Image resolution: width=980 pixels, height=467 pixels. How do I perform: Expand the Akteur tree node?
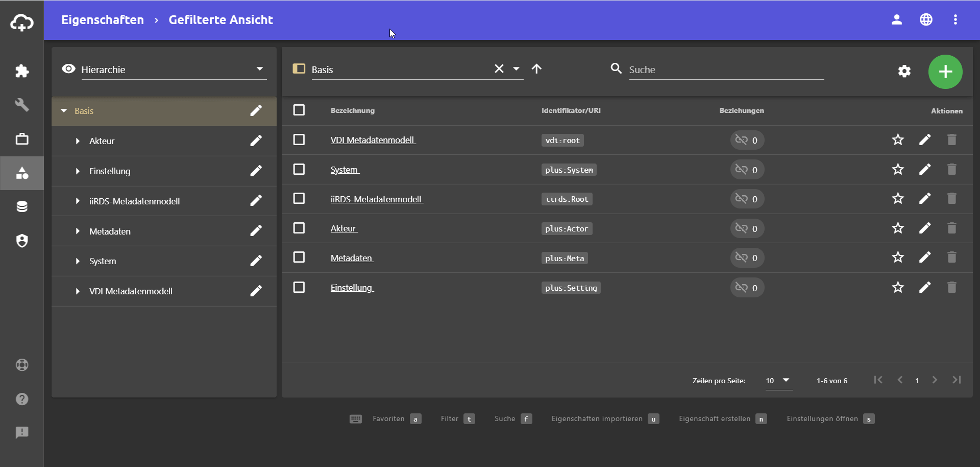click(78, 141)
